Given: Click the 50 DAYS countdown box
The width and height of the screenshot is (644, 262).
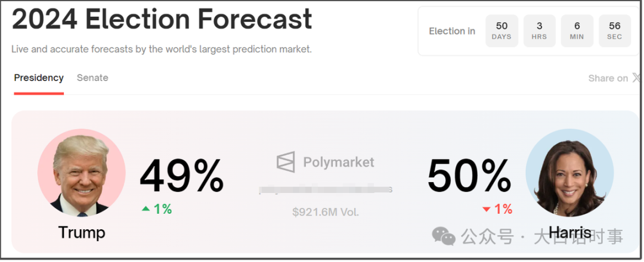Looking at the screenshot, I should click(x=501, y=31).
